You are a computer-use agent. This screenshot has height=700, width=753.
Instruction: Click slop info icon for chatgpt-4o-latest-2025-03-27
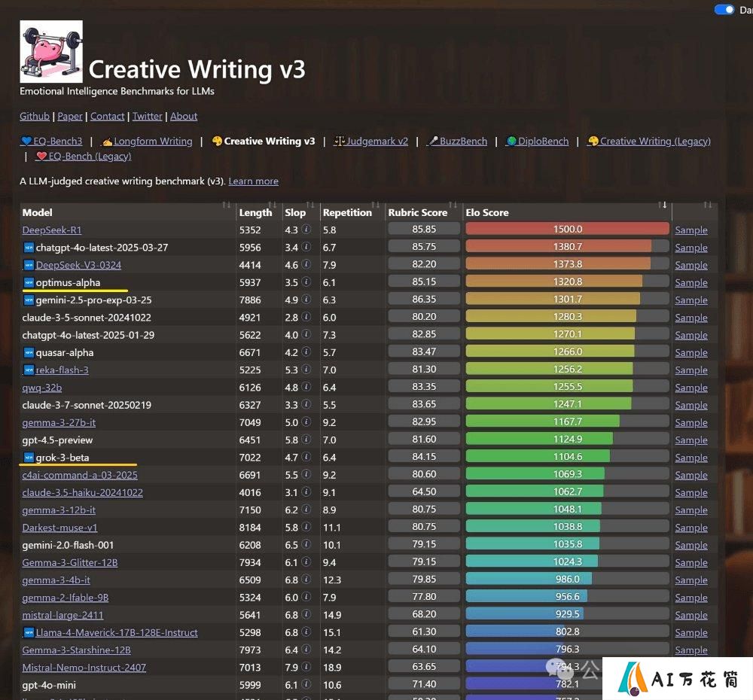pyautogui.click(x=306, y=247)
